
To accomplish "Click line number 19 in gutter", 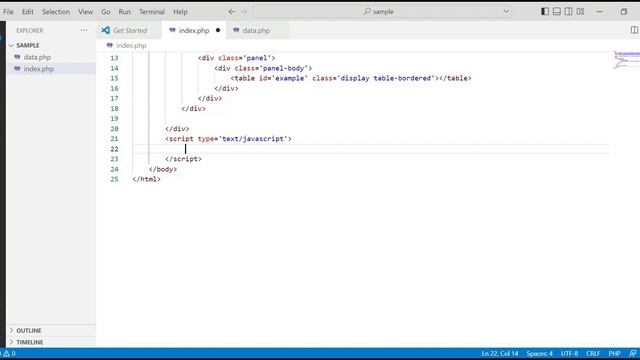I will (x=114, y=118).
